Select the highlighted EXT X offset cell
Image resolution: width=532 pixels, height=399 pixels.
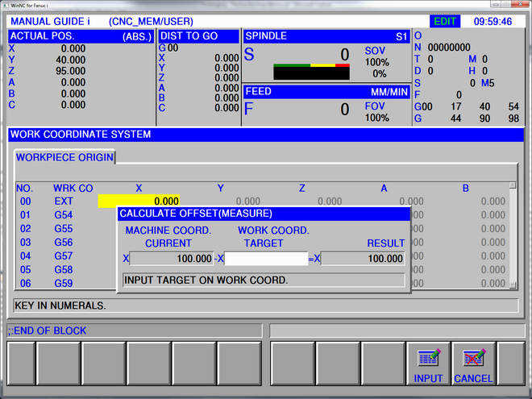[x=139, y=202]
